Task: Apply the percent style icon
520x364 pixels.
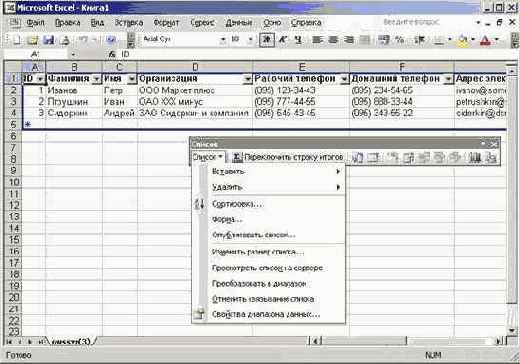Action: click(400, 40)
